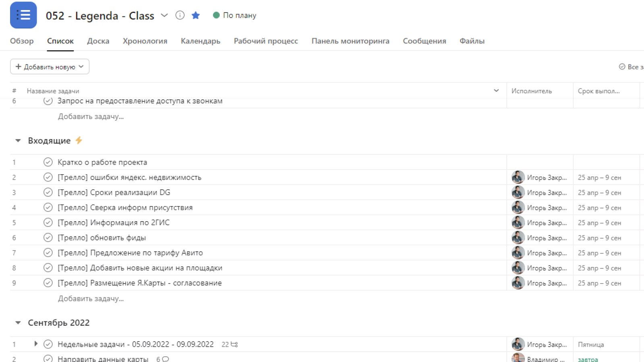Click assignee avatar for 'Недельные задачи'

(518, 344)
